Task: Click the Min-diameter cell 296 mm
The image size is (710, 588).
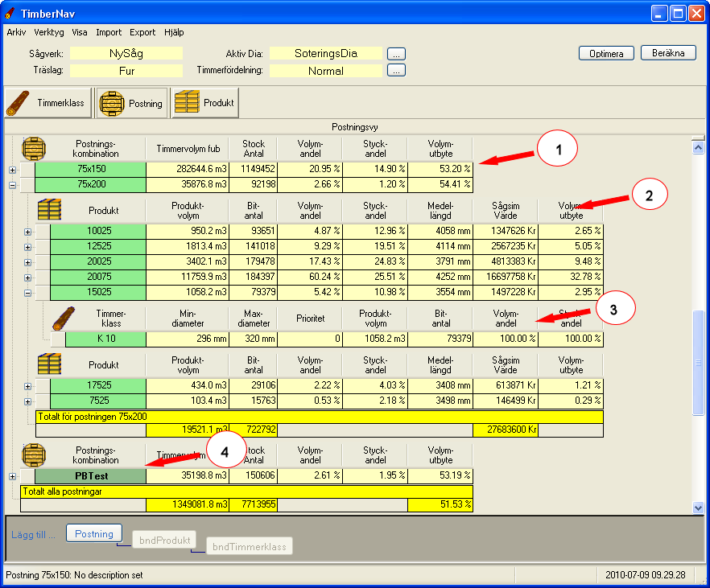Action: (x=188, y=339)
